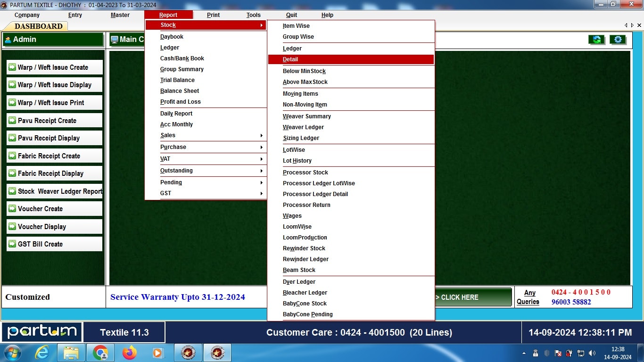This screenshot has height=362, width=644.
Task: Launch the Partum app from the taskbar
Action: [x=188, y=353]
